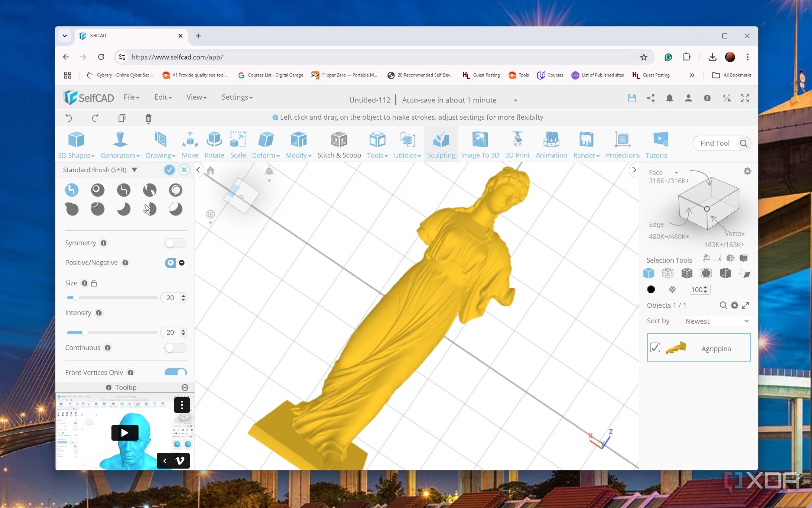The width and height of the screenshot is (812, 508).
Task: Enter fullscreen mode icon
Action: tap(745, 98)
